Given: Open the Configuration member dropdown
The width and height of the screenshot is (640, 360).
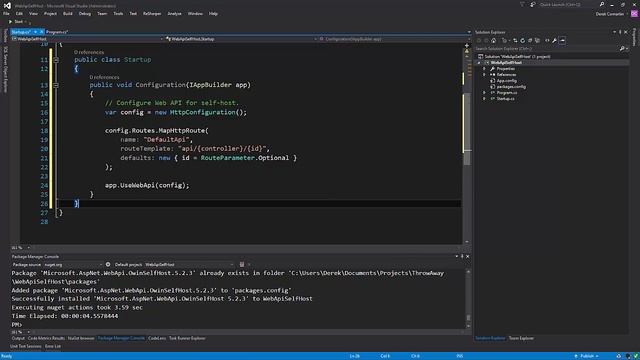Looking at the screenshot, I should pyautogui.click(x=394, y=39).
